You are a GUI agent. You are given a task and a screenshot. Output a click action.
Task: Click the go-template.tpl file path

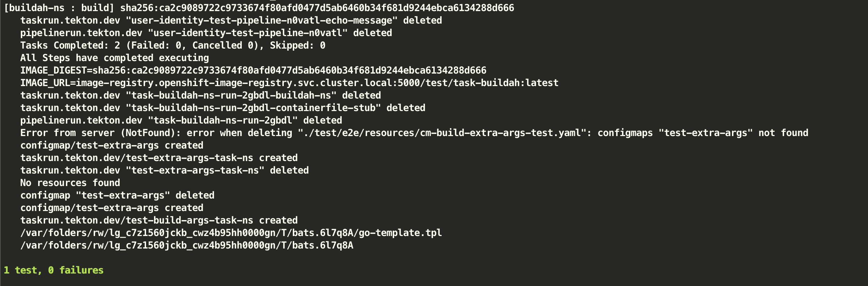point(231,233)
